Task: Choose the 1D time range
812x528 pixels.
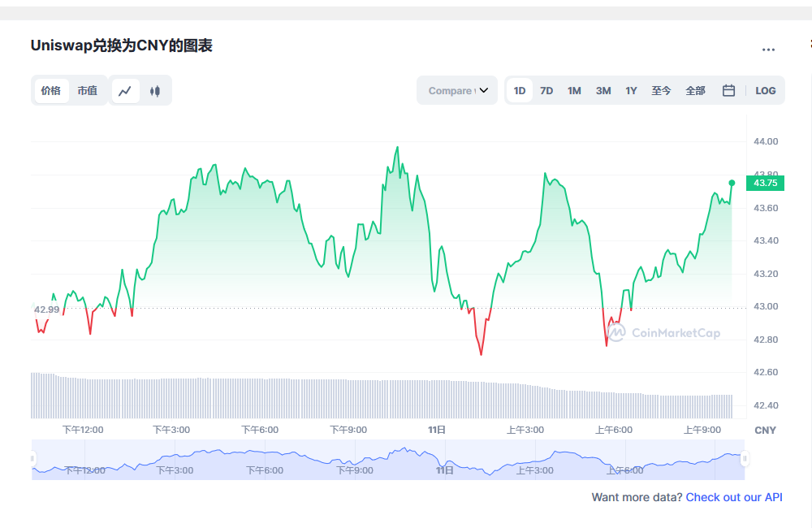Action: pos(520,91)
